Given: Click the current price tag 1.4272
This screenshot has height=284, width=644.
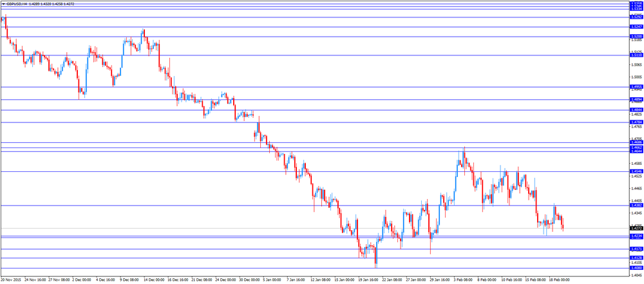Looking at the screenshot, I should click(x=636, y=228).
